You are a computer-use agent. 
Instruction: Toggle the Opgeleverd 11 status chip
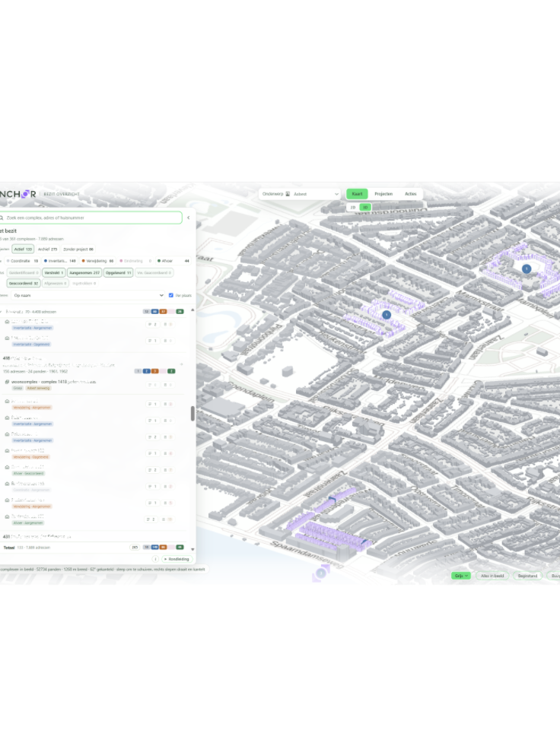(x=118, y=273)
